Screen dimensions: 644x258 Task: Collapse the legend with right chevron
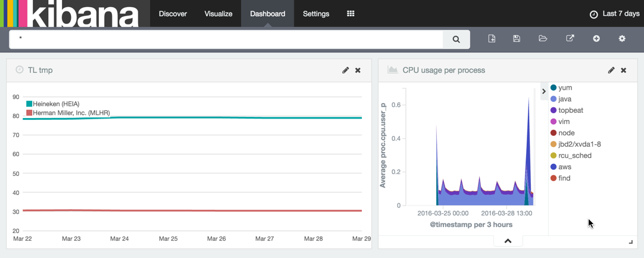543,92
